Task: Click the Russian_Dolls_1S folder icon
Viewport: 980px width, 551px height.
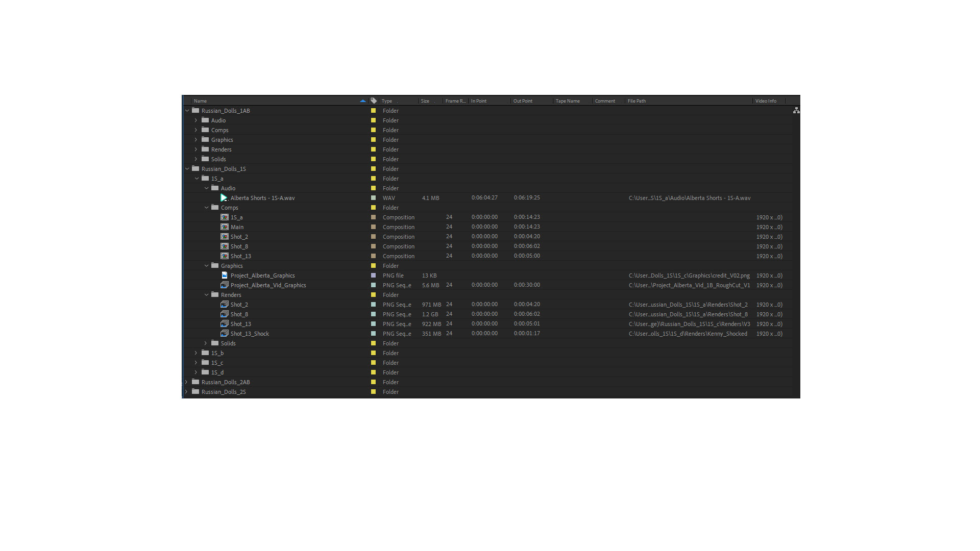Action: [x=195, y=168]
